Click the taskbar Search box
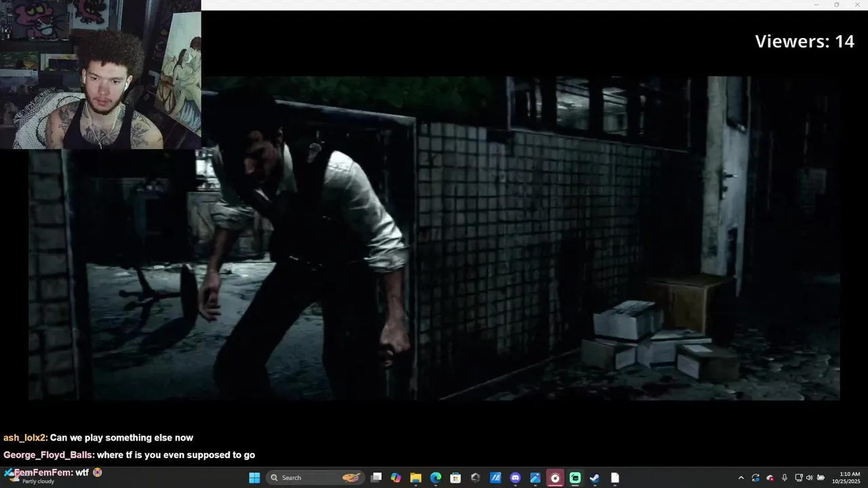 click(315, 478)
